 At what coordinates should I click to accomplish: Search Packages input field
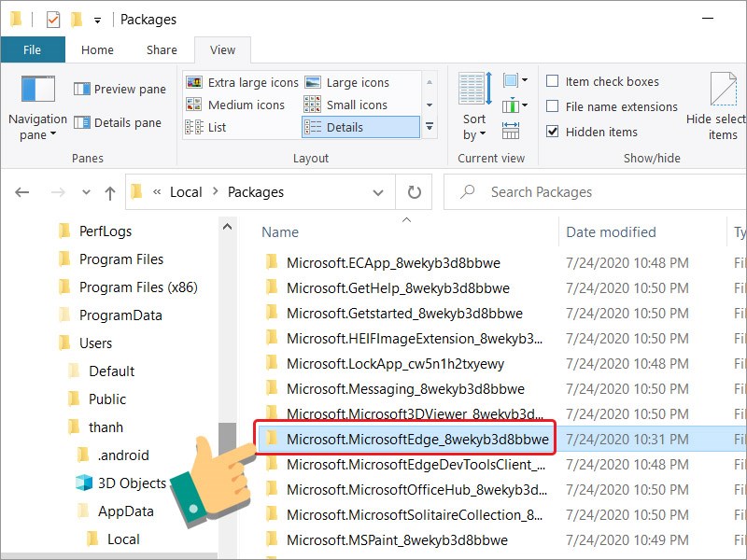point(595,192)
